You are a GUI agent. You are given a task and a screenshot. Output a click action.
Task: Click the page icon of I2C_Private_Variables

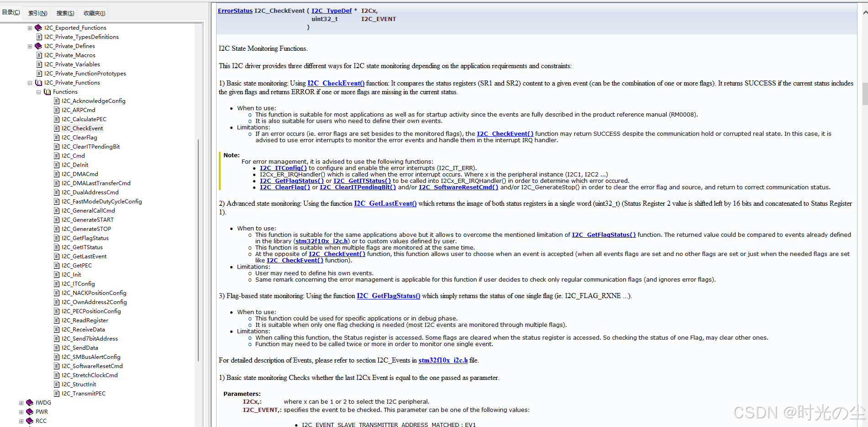[x=39, y=64]
